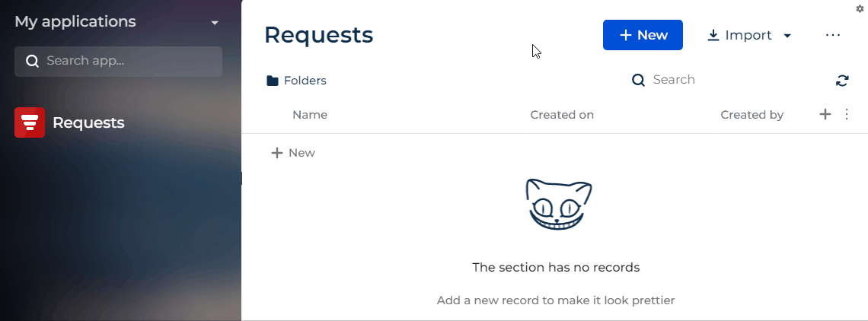Click the Folders folder icon
This screenshot has height=321, width=868.
273,81
